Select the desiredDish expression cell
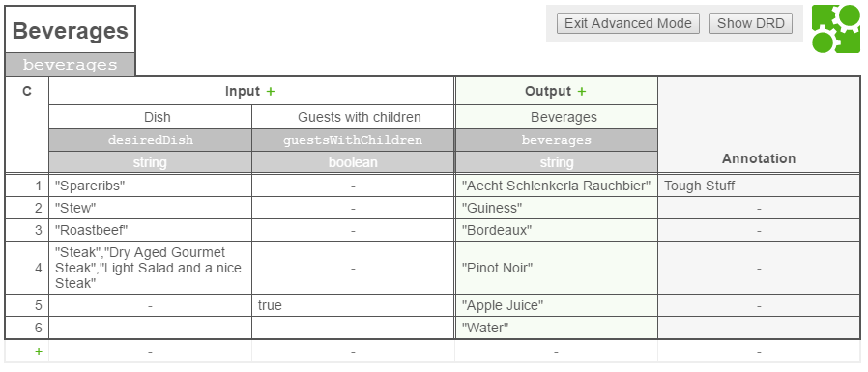Viewport: 868px width, 372px height. [150, 140]
